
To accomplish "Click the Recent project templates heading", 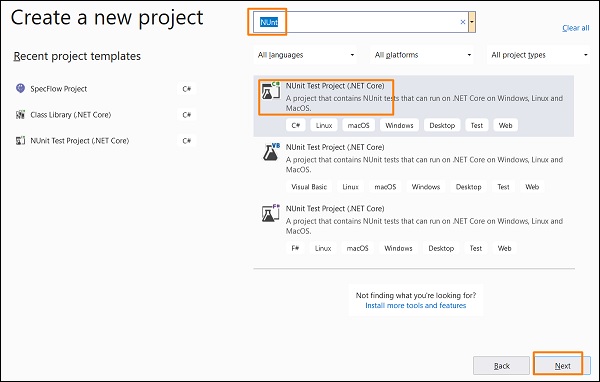I will (77, 56).
